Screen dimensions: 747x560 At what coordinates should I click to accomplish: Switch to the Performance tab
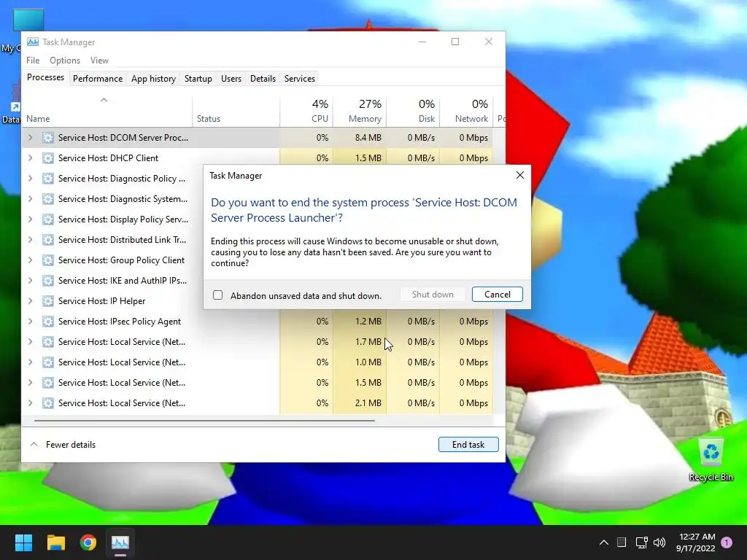[98, 79]
